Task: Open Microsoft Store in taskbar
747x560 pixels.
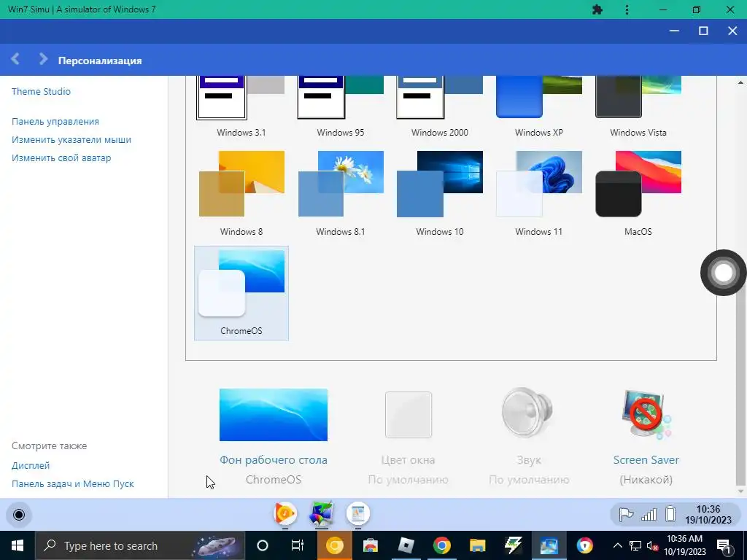Action: [x=370, y=545]
